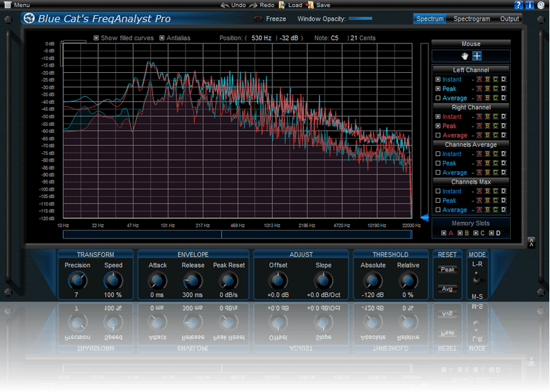The height and width of the screenshot is (392, 550).
Task: Switch to the Spectrum tab
Action: 430,19
